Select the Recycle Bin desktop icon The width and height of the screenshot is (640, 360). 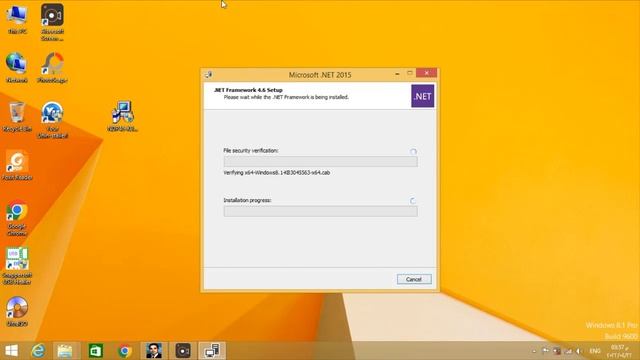coord(17,117)
